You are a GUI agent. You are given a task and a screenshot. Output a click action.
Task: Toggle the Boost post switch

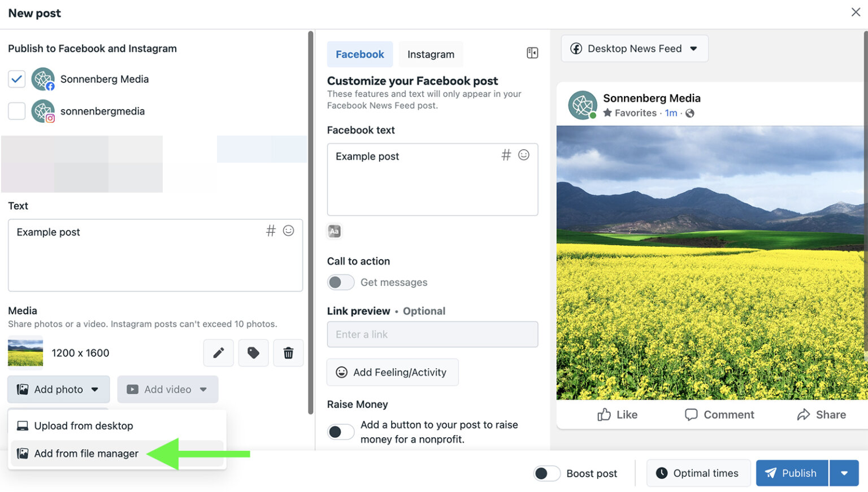click(546, 473)
